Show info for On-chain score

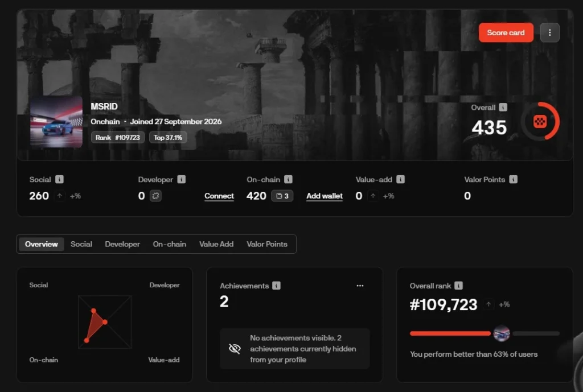(288, 179)
